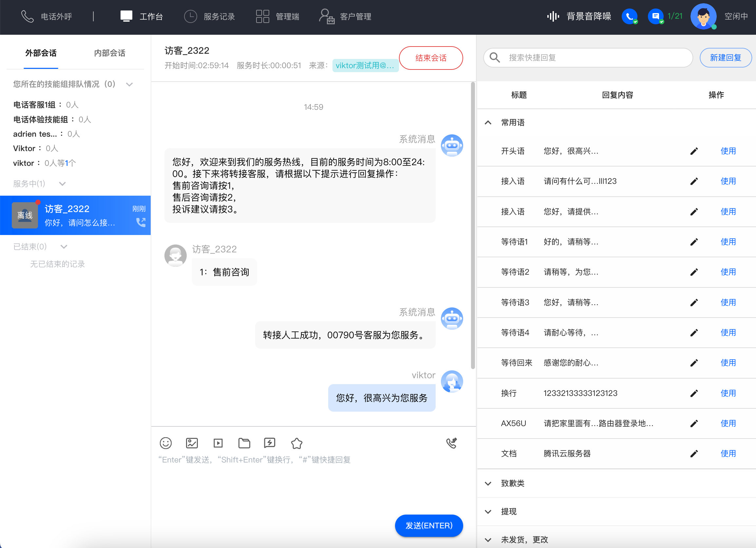Screen dimensions: 756x548
Task: Expand the 致歉类 category
Action: point(488,483)
